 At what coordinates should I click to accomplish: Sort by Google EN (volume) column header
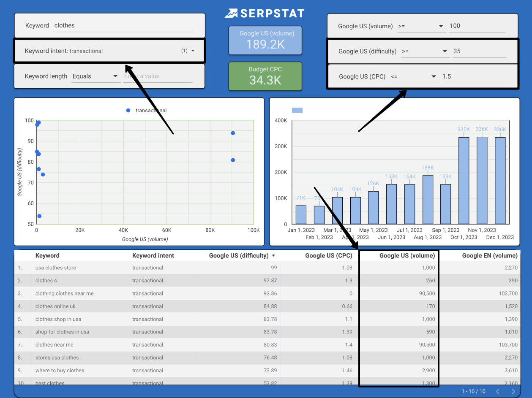pyautogui.click(x=489, y=256)
